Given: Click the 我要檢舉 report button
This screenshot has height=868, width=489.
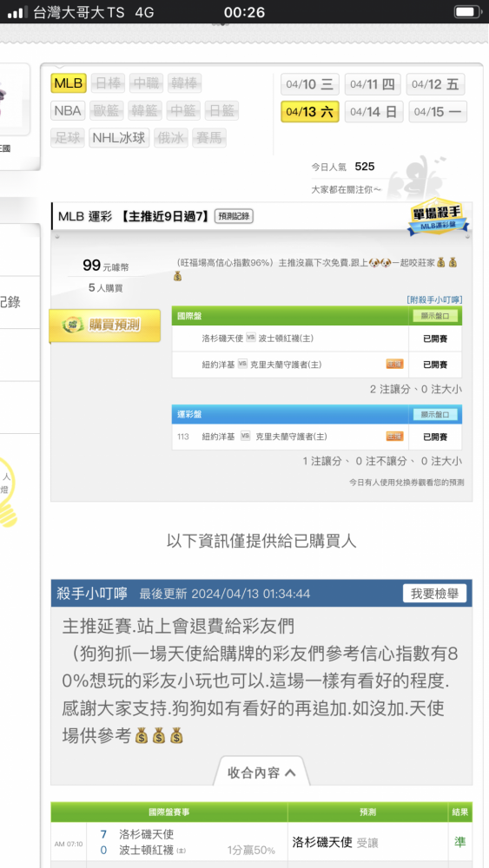Looking at the screenshot, I should [434, 594].
